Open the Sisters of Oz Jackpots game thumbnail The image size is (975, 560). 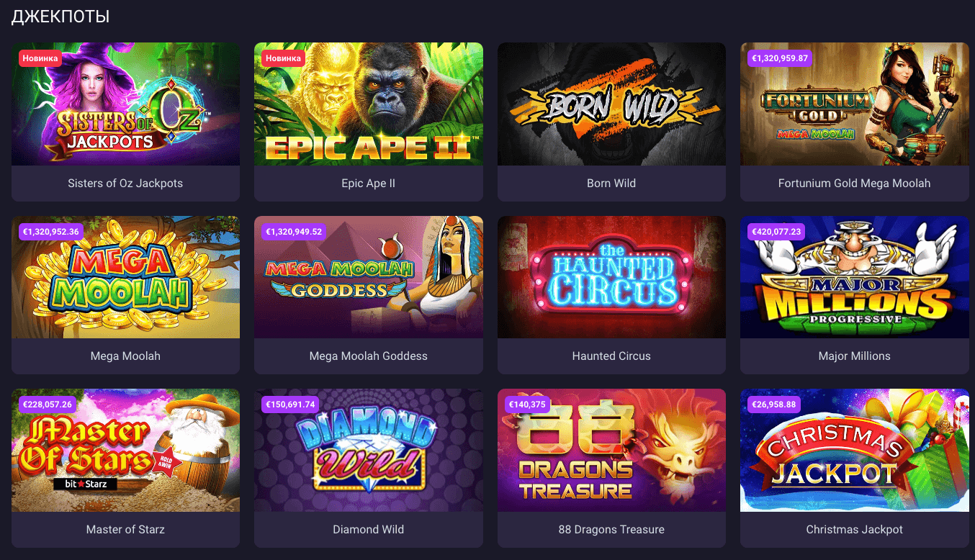point(125,104)
